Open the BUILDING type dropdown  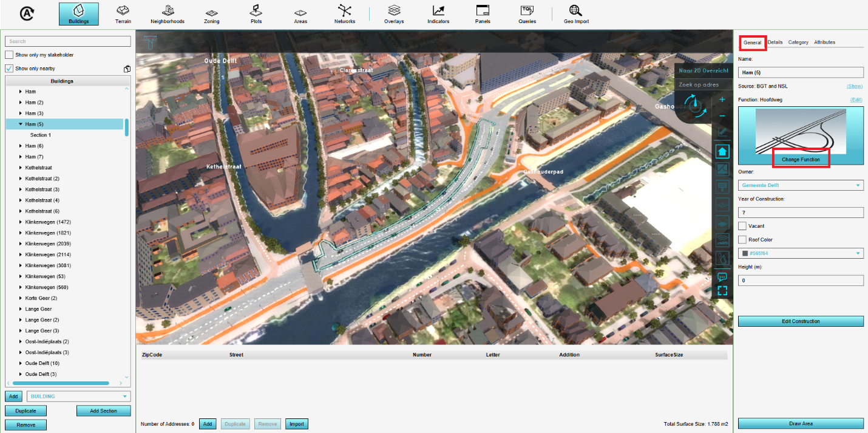[79, 397]
